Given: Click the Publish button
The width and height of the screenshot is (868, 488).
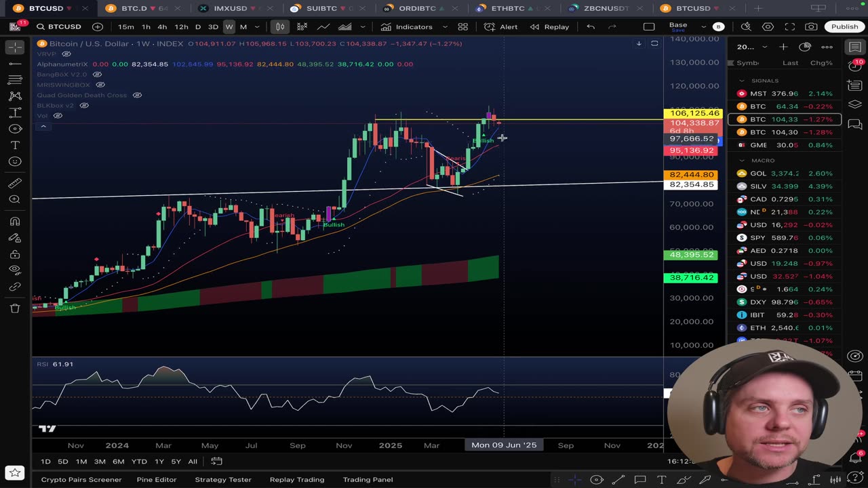Looking at the screenshot, I should (844, 26).
